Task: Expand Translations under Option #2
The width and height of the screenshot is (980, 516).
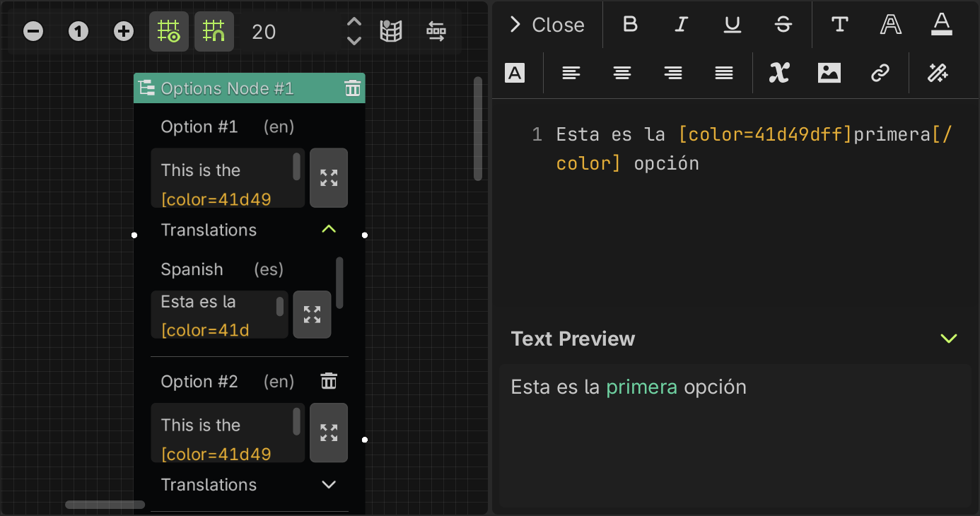Action: [328, 485]
